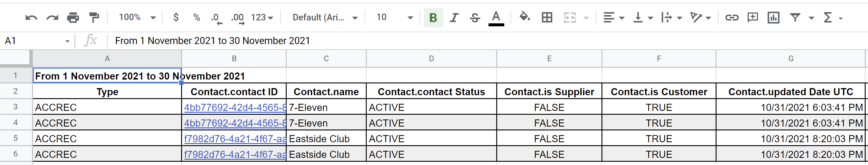Open the Borders grid icon
The height and width of the screenshot is (165, 868).
(547, 17)
